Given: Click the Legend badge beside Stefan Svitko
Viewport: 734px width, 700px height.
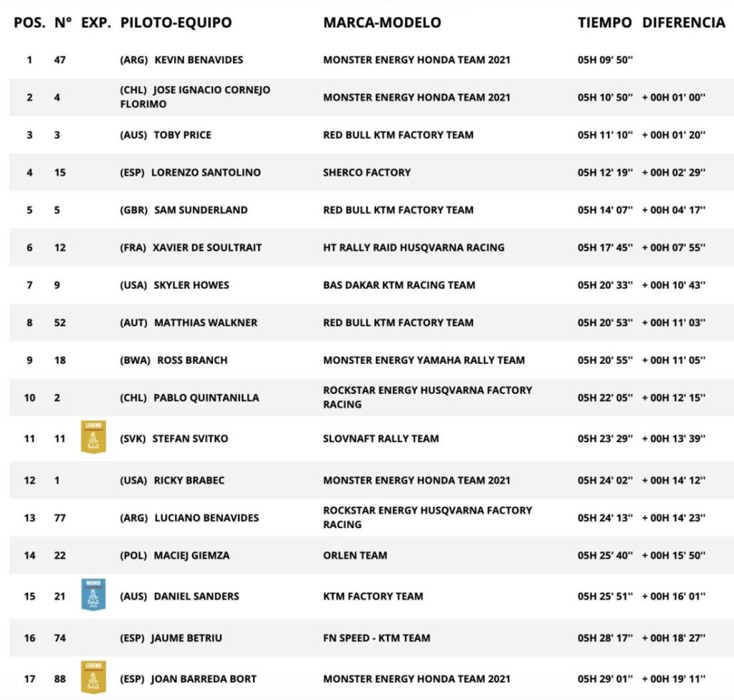Looking at the screenshot, I should click(x=93, y=438).
